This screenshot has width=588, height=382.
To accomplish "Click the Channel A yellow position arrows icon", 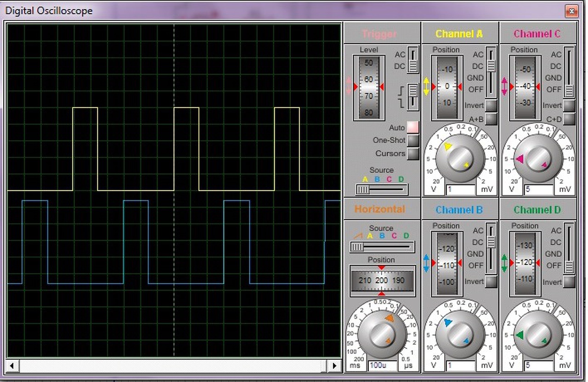I will coord(426,86).
